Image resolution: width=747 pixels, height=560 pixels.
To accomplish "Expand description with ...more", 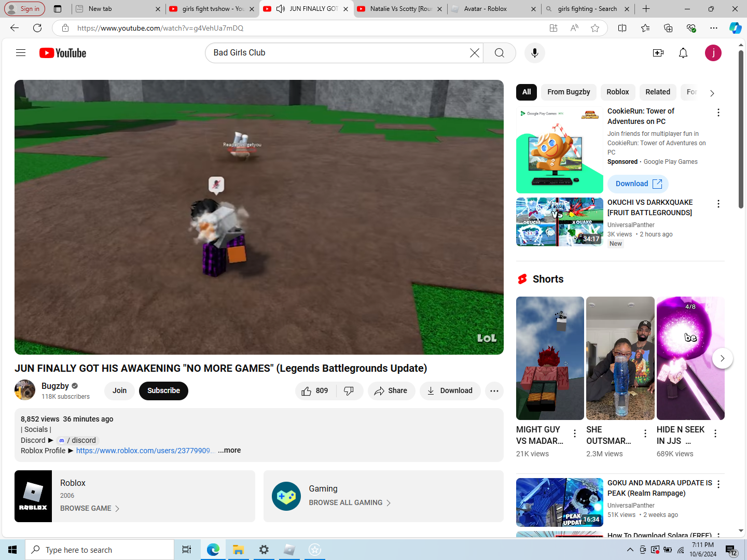I will [x=229, y=451].
